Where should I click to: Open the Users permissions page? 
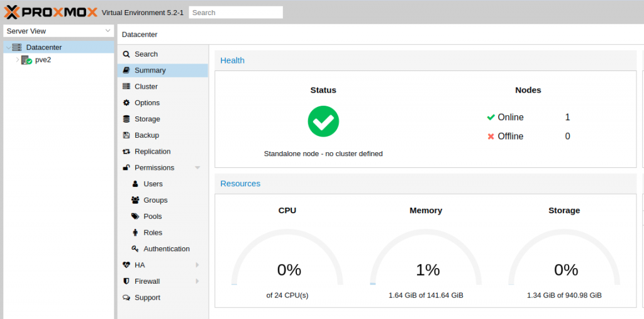coord(153,184)
